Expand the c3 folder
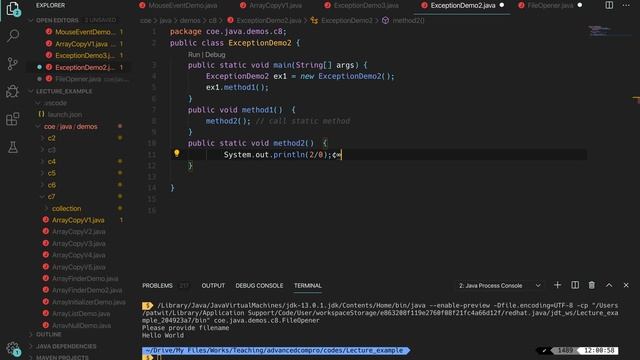The width and height of the screenshot is (640, 360). 51,150
